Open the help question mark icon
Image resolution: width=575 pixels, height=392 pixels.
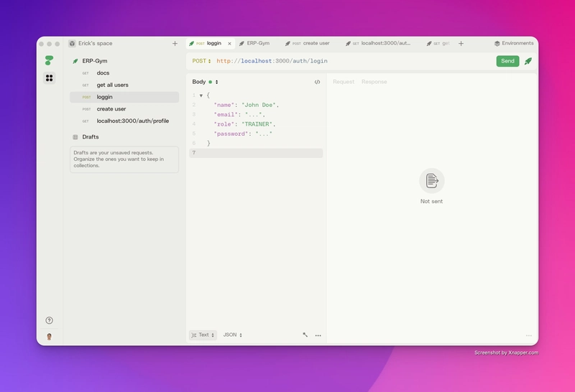[x=49, y=320]
